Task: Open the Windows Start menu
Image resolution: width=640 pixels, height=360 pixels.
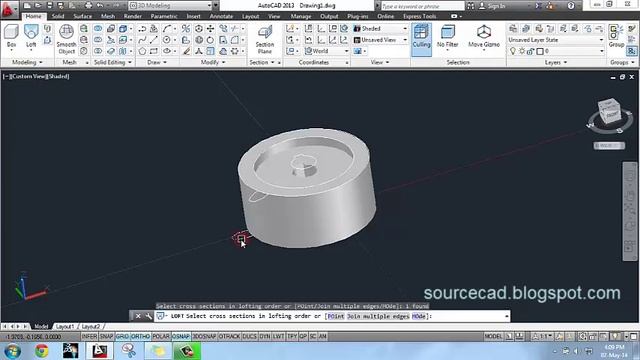Action: point(13,351)
